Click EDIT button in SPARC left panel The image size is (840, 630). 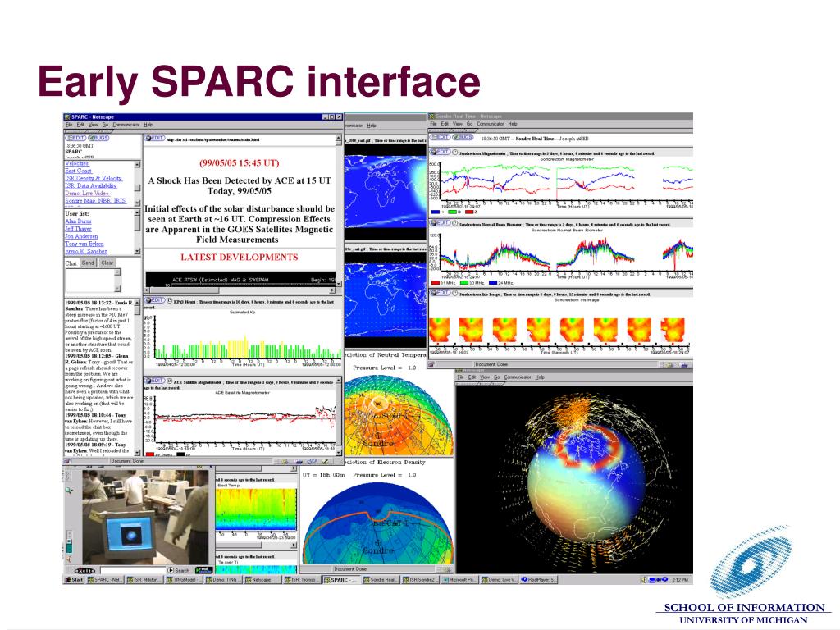pos(75,138)
